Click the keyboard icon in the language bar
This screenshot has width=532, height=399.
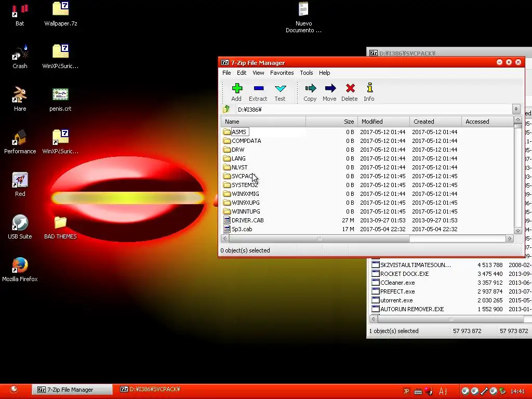418,392
